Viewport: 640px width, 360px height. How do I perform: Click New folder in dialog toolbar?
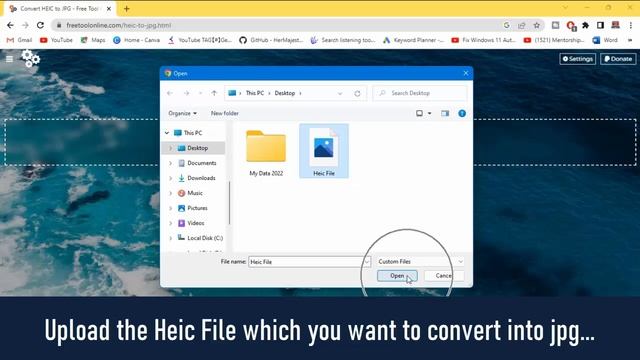tap(224, 113)
